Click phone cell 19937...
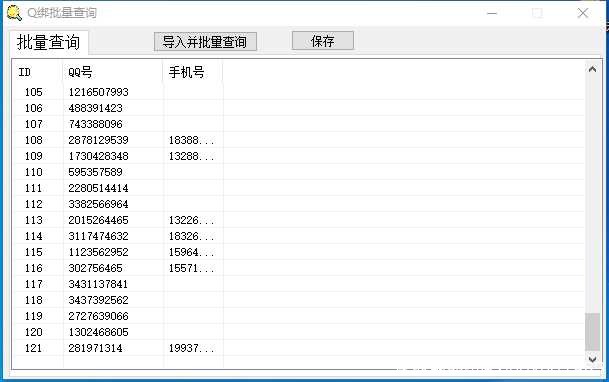Image resolution: width=609 pixels, height=382 pixels. [191, 348]
